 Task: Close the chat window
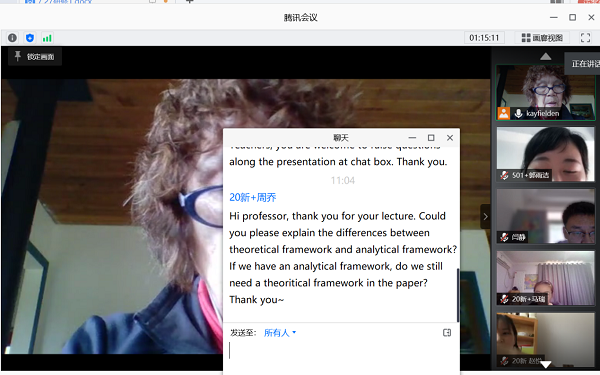pos(450,138)
